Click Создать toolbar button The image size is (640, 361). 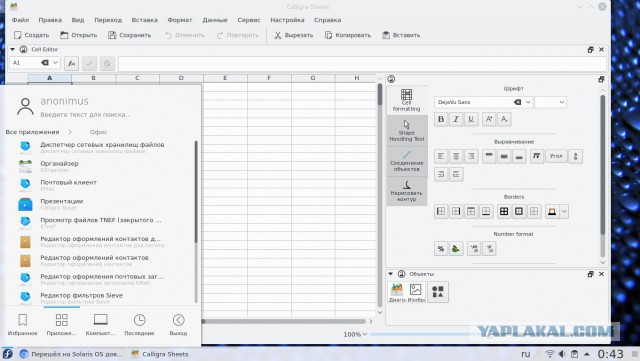pyautogui.click(x=31, y=35)
